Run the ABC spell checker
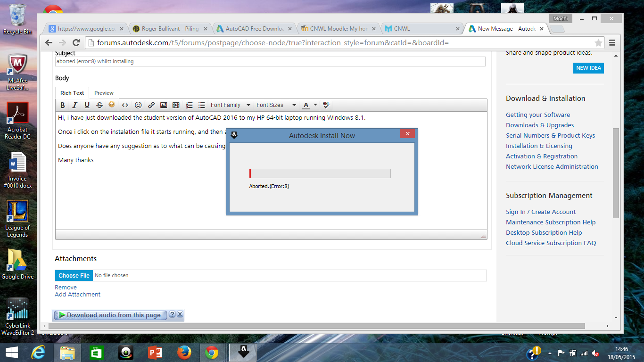The height and width of the screenshot is (362, 644). (326, 105)
